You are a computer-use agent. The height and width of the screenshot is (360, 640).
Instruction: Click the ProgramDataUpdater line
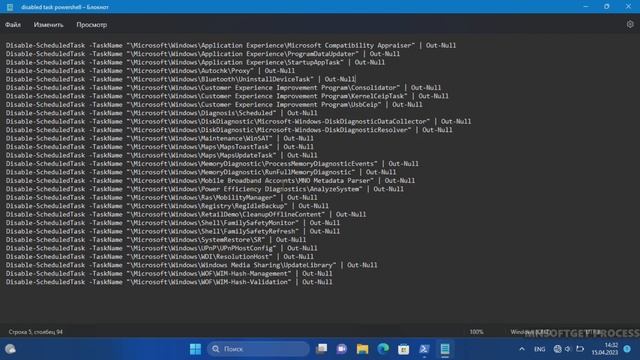[x=203, y=54]
